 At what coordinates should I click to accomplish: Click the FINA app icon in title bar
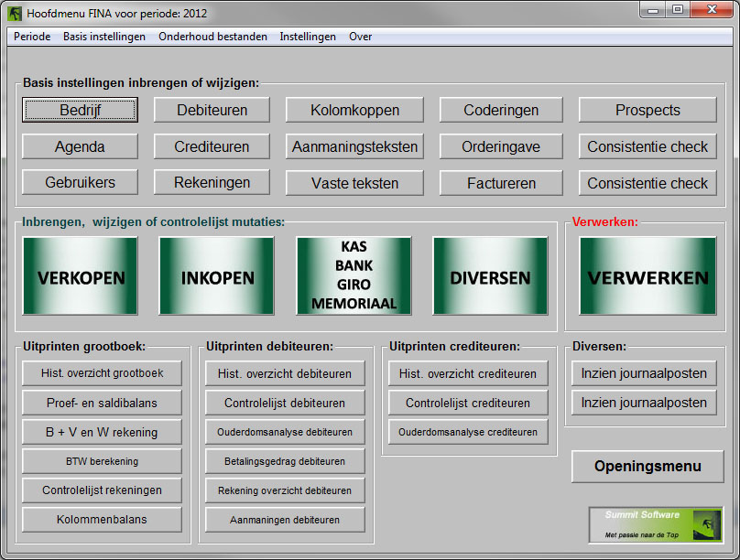click(15, 13)
